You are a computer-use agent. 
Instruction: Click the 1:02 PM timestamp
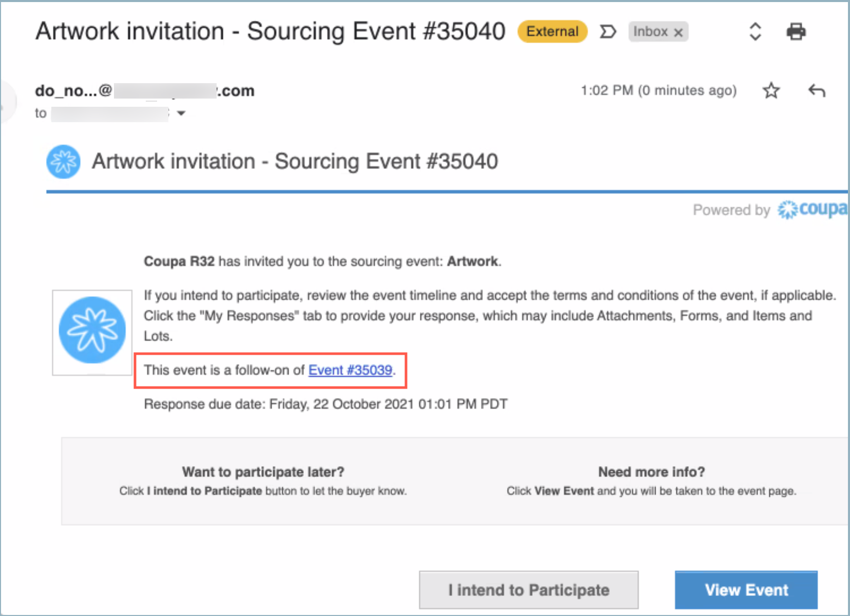pyautogui.click(x=659, y=90)
